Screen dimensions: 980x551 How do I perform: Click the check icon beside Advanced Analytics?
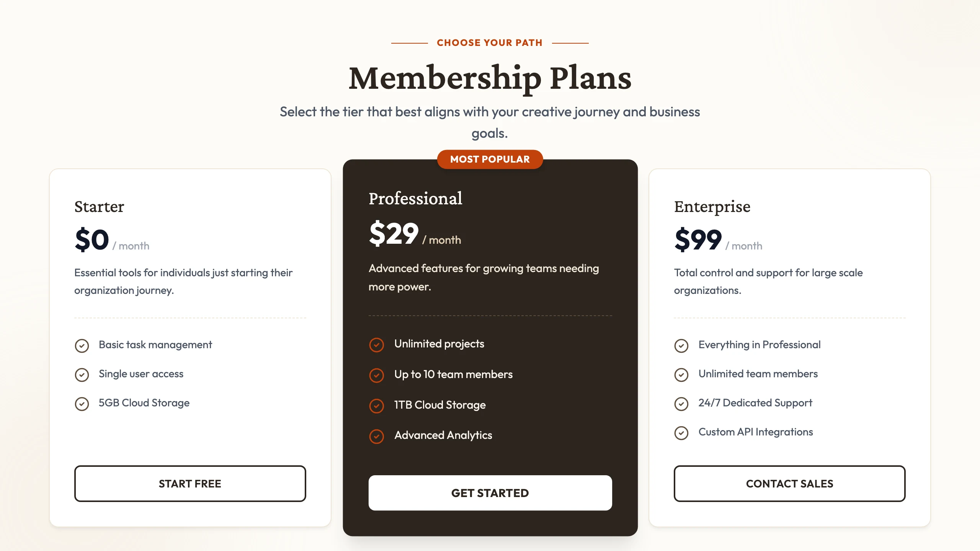pyautogui.click(x=376, y=436)
